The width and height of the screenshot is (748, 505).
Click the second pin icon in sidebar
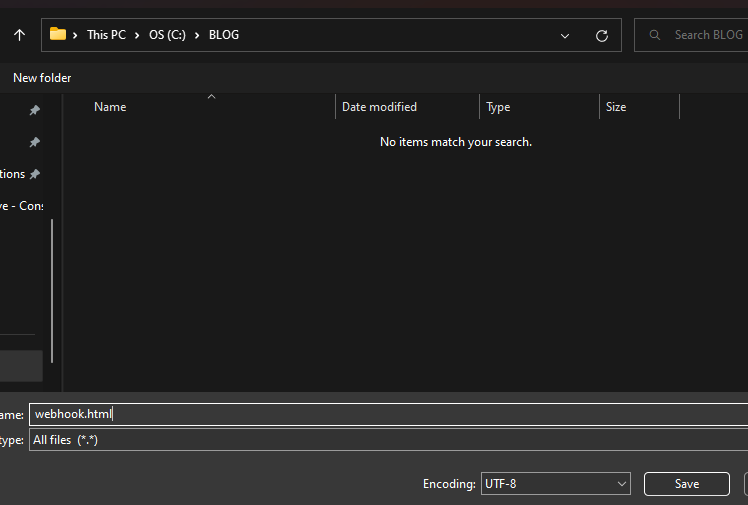(x=35, y=142)
